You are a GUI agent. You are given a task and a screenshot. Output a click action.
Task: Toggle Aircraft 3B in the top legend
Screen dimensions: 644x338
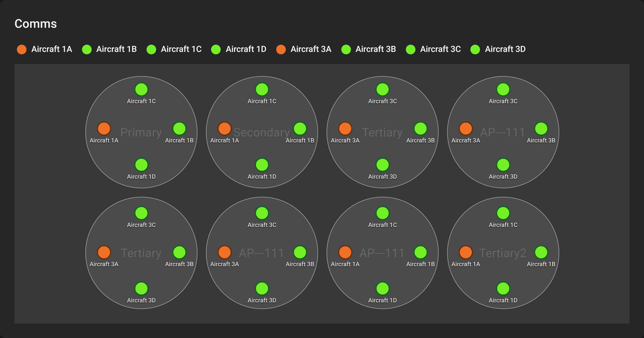tap(369, 49)
